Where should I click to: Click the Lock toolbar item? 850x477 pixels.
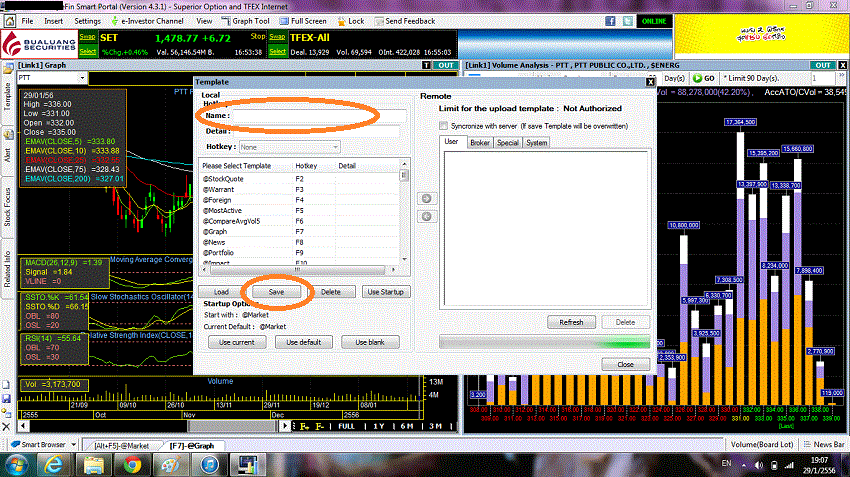point(351,21)
